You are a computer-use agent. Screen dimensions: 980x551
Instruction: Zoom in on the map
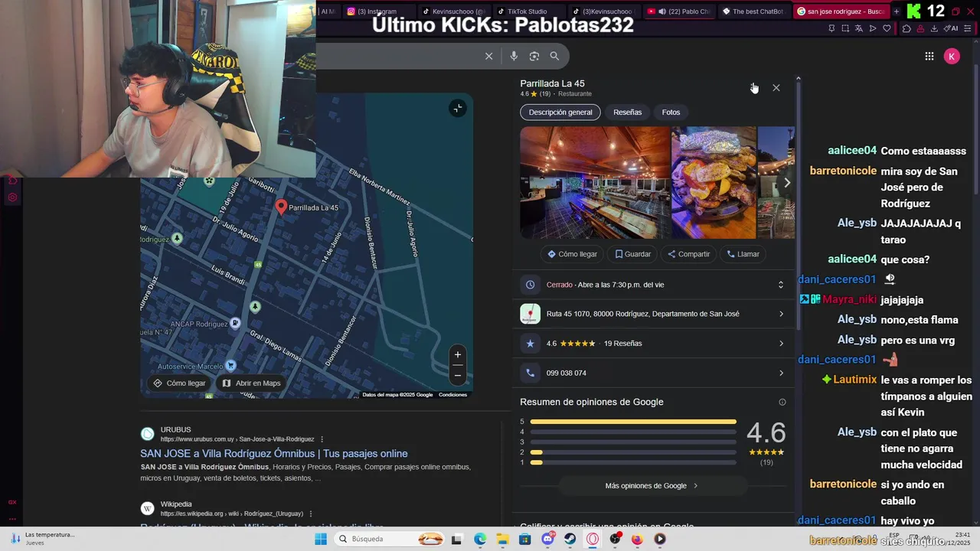click(x=458, y=354)
